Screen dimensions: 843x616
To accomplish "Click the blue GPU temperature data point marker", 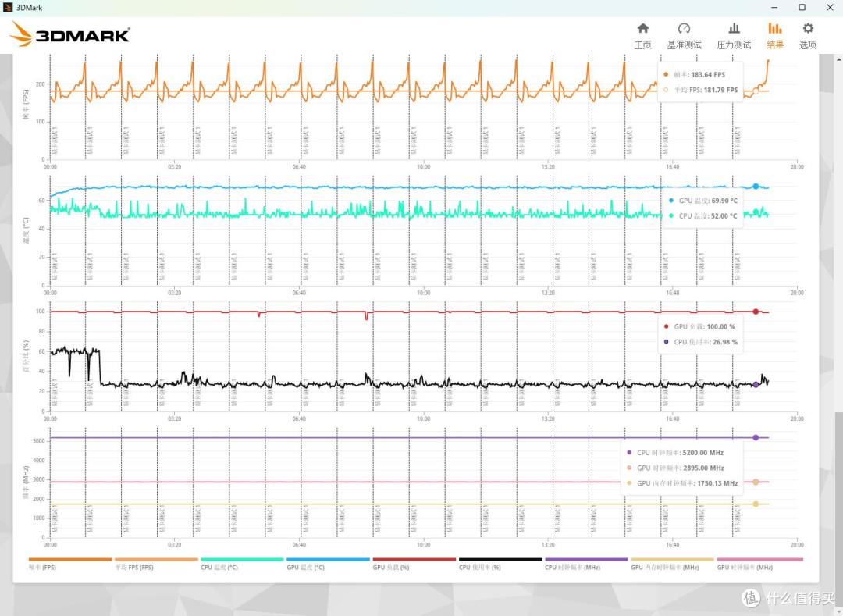I will (756, 187).
